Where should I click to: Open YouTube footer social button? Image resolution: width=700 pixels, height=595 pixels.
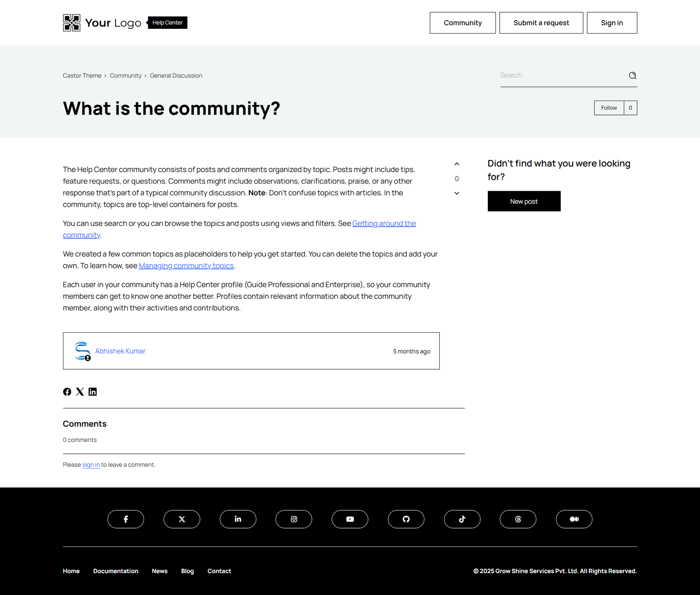(x=350, y=519)
